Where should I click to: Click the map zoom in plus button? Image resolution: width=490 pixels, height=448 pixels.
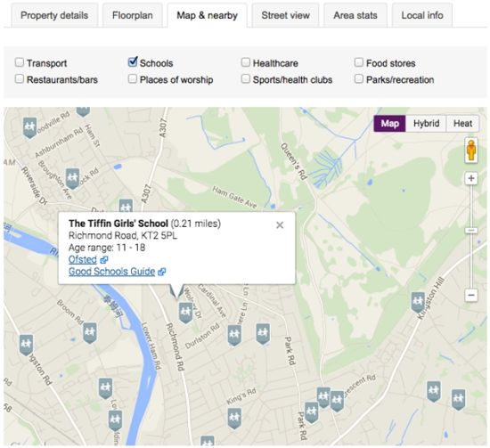pos(471,179)
